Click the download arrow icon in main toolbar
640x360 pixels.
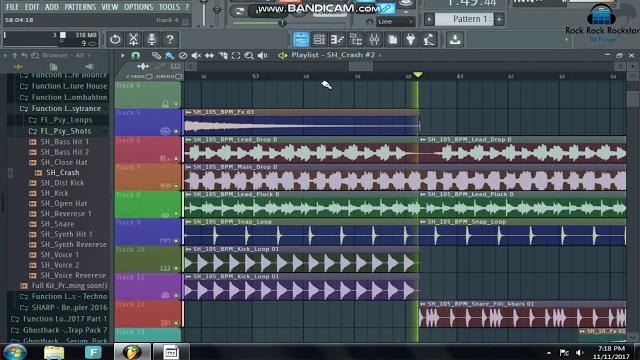coord(455,40)
